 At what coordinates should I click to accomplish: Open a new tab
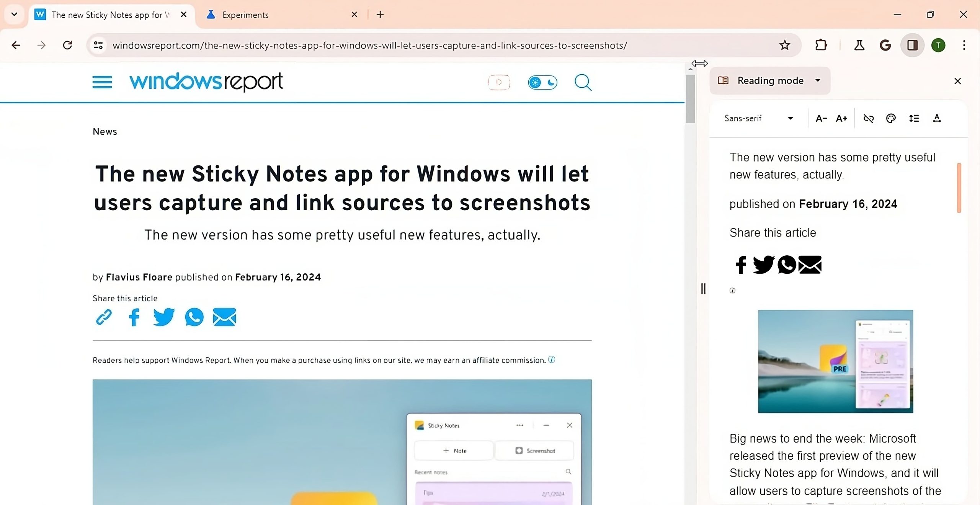pyautogui.click(x=380, y=15)
